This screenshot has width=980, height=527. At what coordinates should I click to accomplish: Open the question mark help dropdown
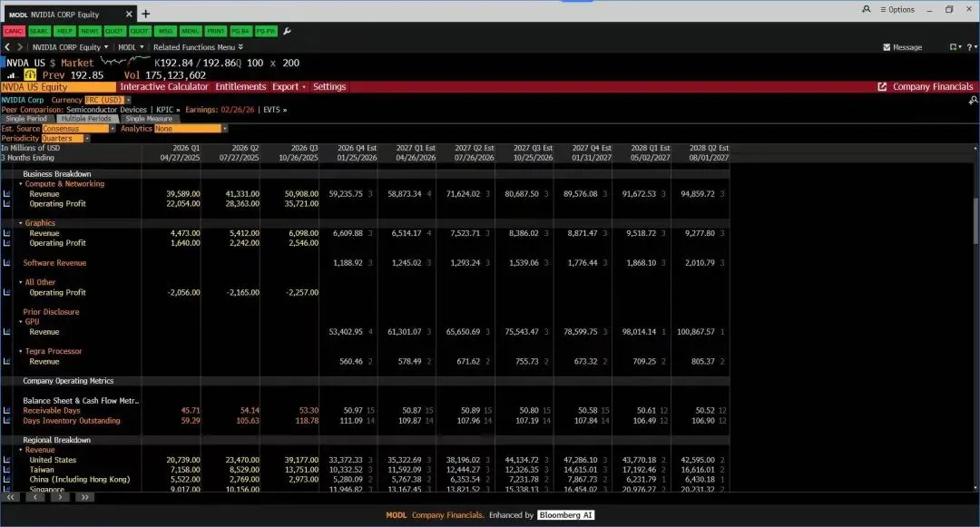[971, 47]
